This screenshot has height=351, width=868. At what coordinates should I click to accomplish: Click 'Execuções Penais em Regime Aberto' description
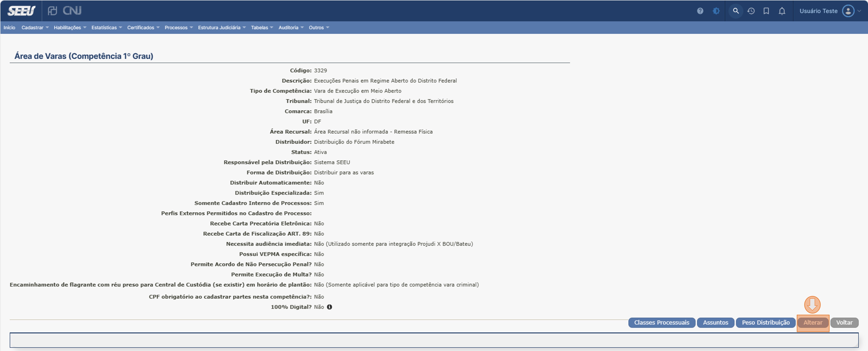[x=385, y=80]
